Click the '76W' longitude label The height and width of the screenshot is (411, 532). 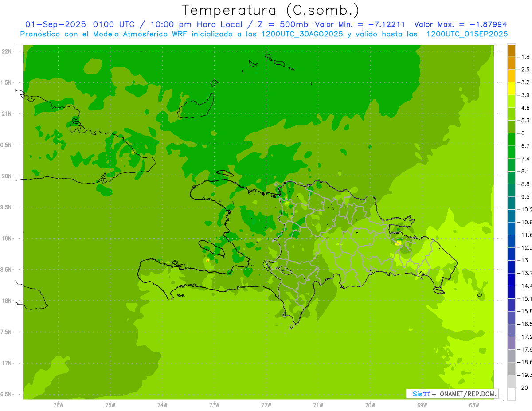(58, 405)
